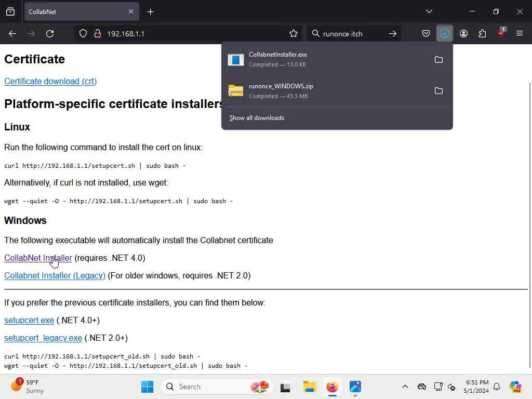The height and width of the screenshot is (399, 532).
Task: Click the wget setupcert.sh command text
Action: coord(118,201)
